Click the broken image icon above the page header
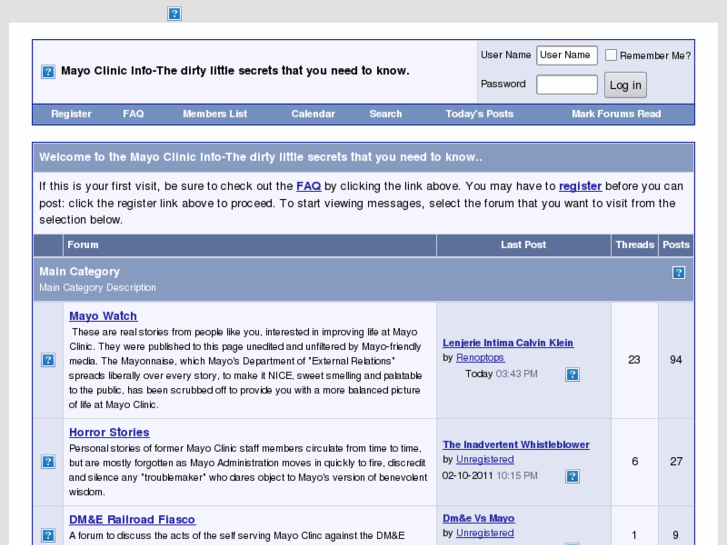Screen dimensions: 727x545 tap(174, 14)
